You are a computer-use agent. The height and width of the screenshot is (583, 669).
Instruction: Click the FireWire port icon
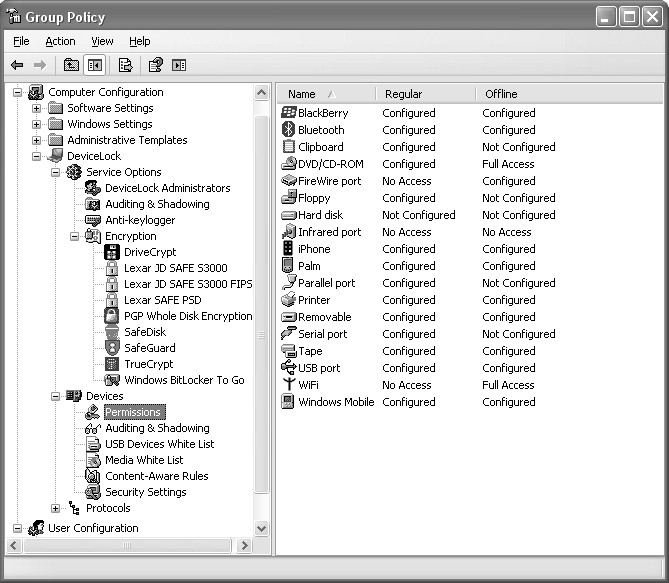coord(289,181)
